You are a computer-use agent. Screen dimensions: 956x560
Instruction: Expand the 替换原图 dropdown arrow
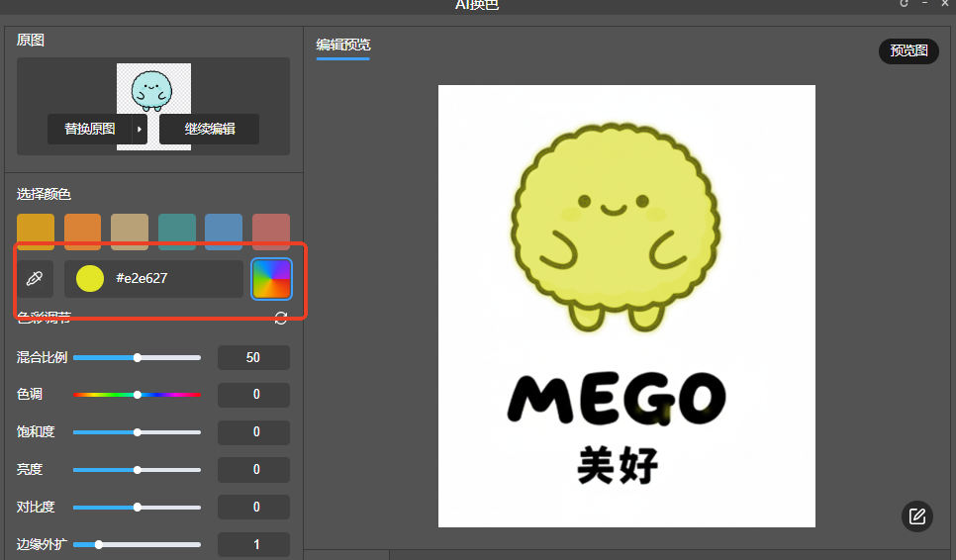click(140, 130)
